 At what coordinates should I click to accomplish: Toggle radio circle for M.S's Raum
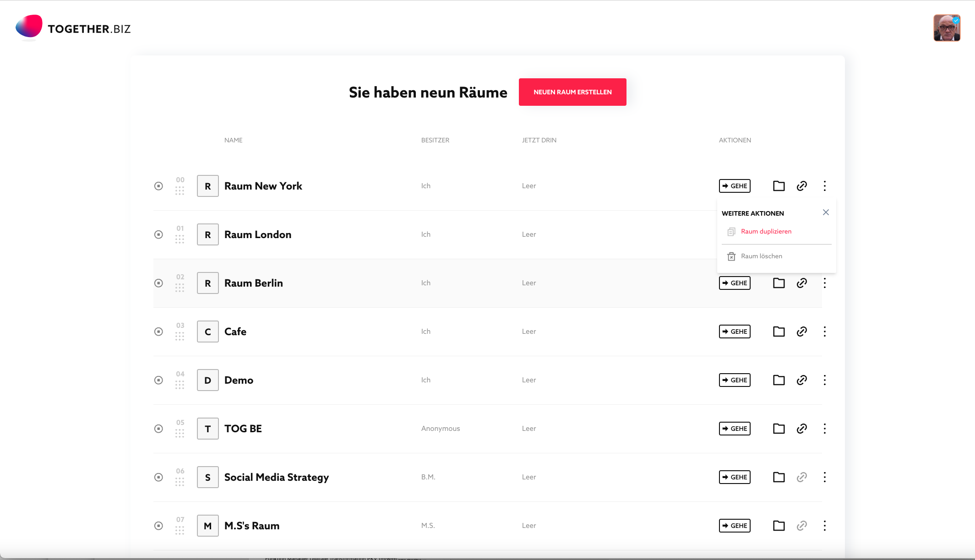coord(158,526)
